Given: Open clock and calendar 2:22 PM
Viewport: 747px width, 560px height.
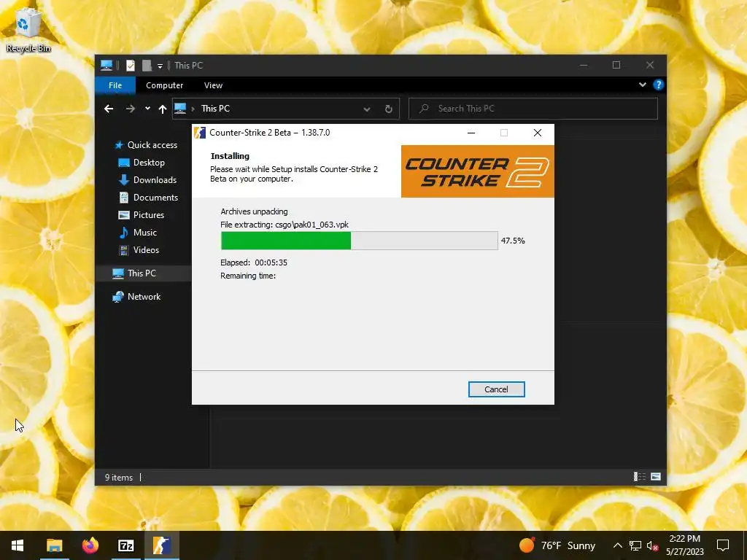Looking at the screenshot, I should (684, 545).
